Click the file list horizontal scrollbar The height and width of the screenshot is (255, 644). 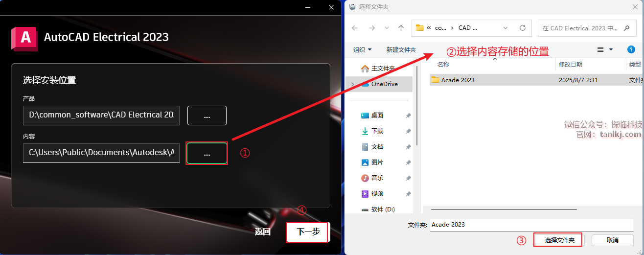pos(504,209)
